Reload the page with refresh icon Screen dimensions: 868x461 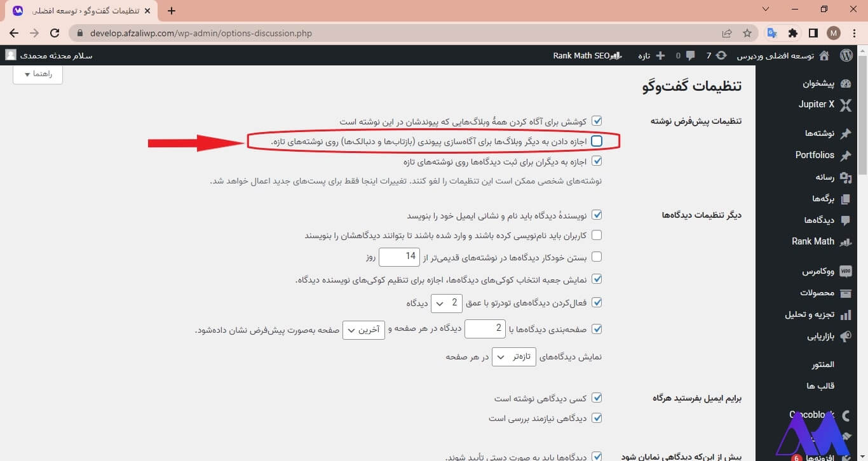55,33
